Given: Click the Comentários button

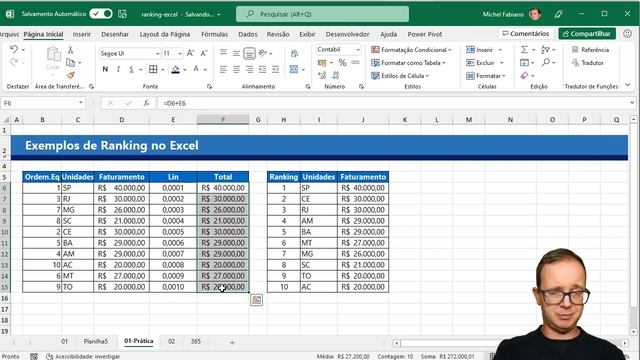Looking at the screenshot, I should (526, 33).
